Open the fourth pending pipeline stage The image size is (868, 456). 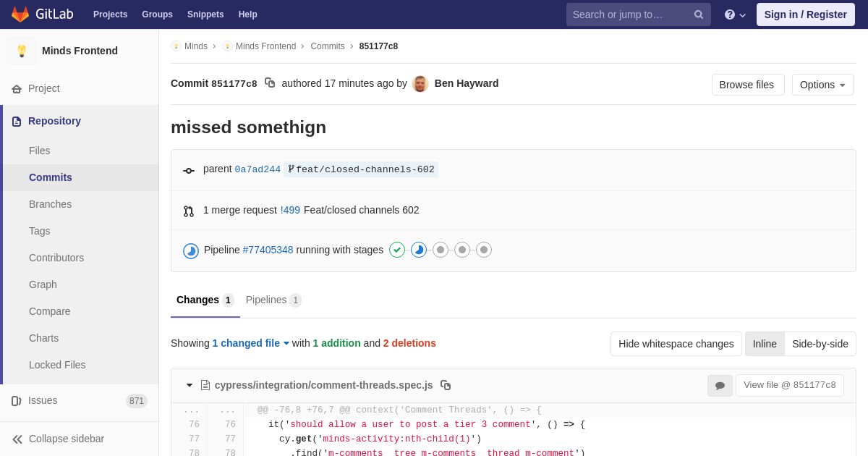pyautogui.click(x=462, y=250)
